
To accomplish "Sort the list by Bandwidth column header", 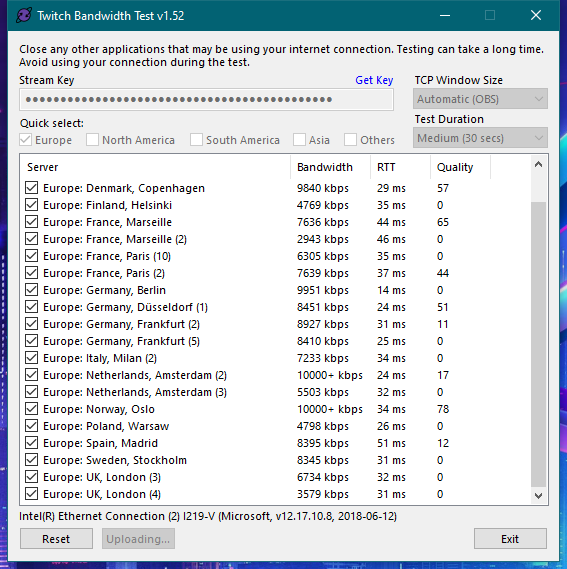I will pos(330,167).
